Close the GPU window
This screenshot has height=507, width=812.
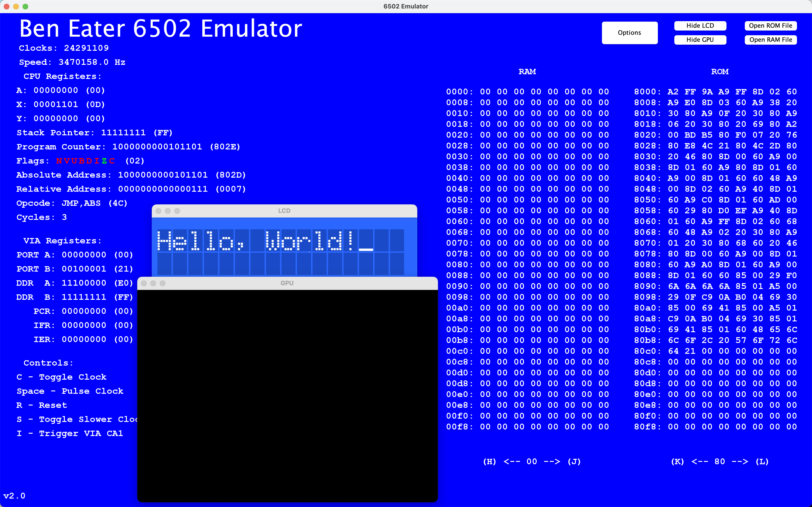tap(144, 283)
